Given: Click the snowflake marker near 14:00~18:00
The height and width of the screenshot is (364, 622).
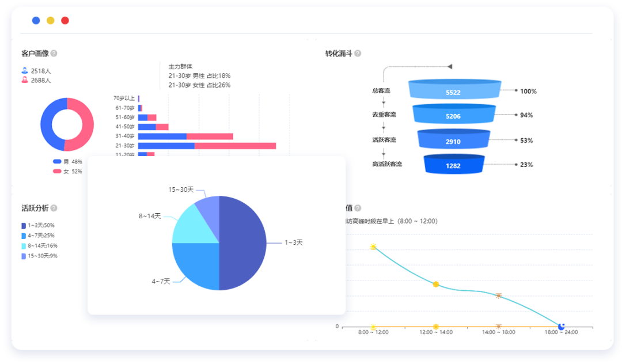Looking at the screenshot, I should click(498, 297).
